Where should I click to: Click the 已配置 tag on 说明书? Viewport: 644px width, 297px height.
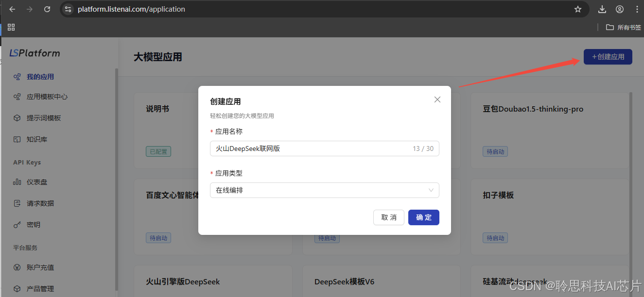coord(158,151)
